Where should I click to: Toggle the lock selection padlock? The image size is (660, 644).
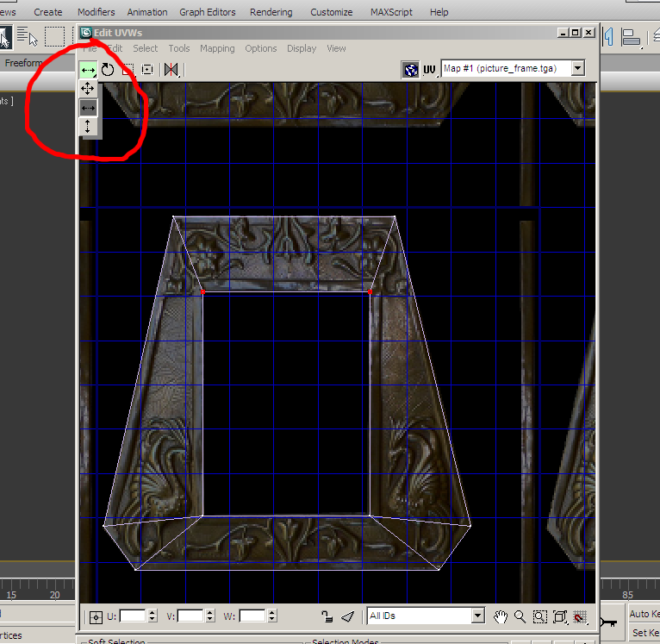click(x=327, y=616)
